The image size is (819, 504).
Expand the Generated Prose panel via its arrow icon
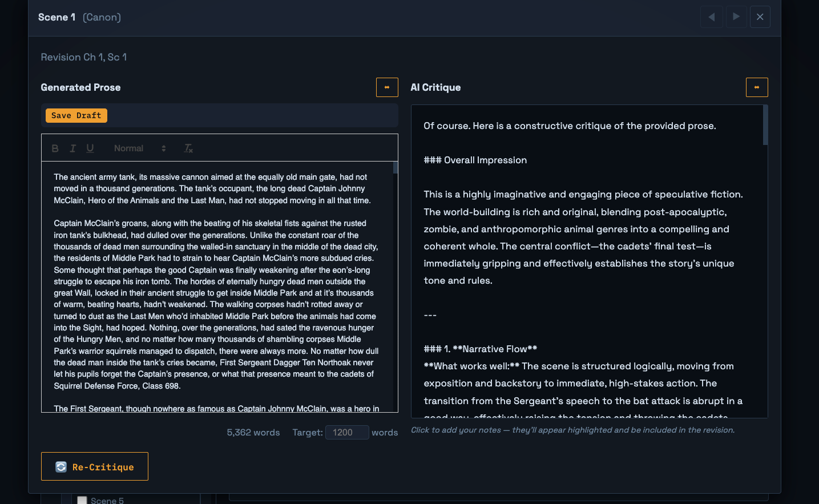click(387, 87)
